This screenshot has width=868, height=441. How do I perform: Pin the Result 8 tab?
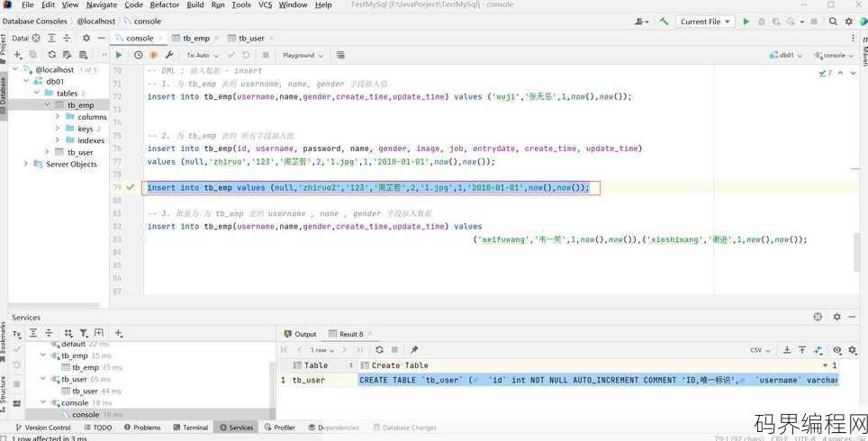[414, 350]
